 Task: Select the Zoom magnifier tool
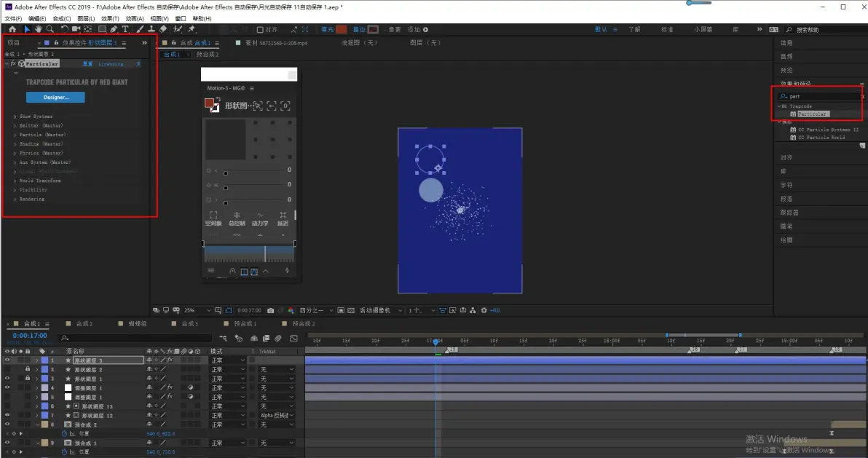click(x=50, y=29)
